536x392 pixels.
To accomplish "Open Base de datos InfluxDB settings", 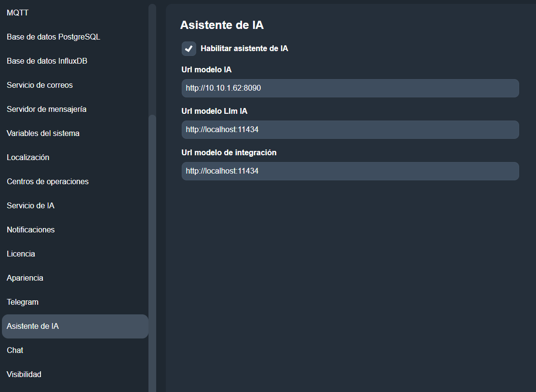I will (47, 61).
